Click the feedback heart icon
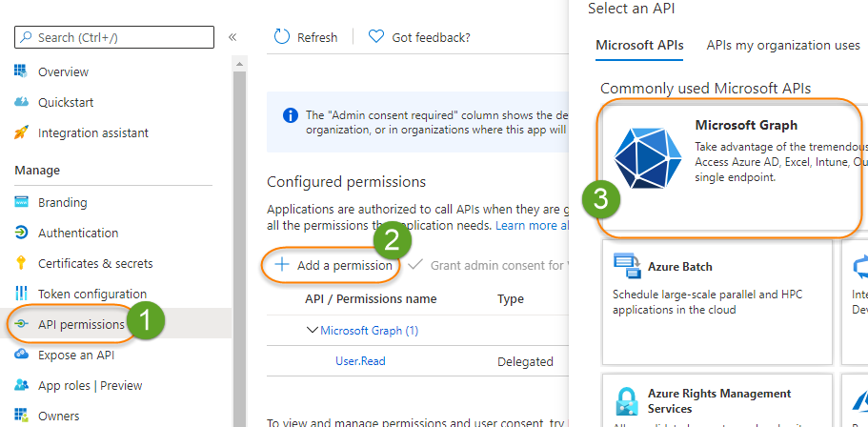 pos(375,37)
